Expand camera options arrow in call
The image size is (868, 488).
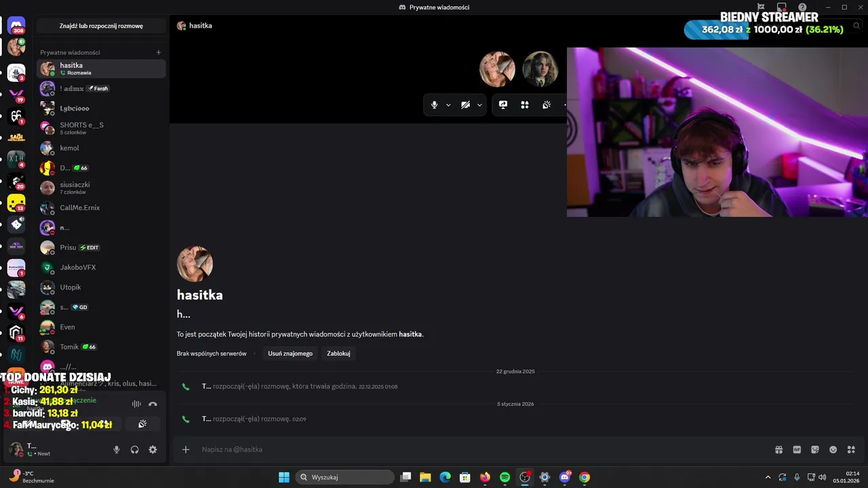pos(479,105)
